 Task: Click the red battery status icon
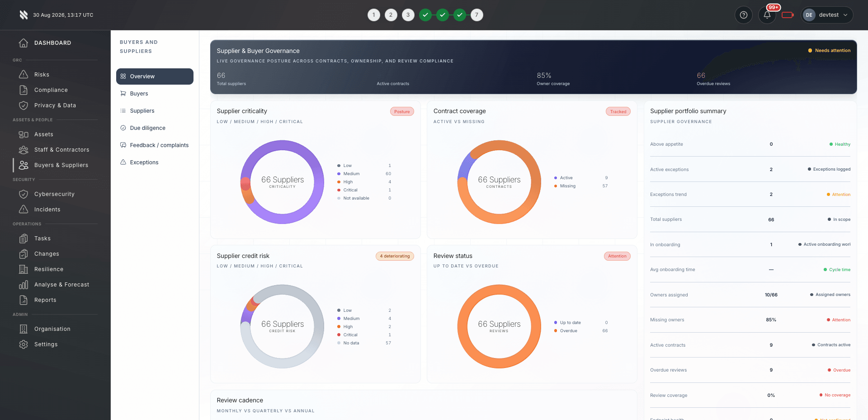point(788,15)
